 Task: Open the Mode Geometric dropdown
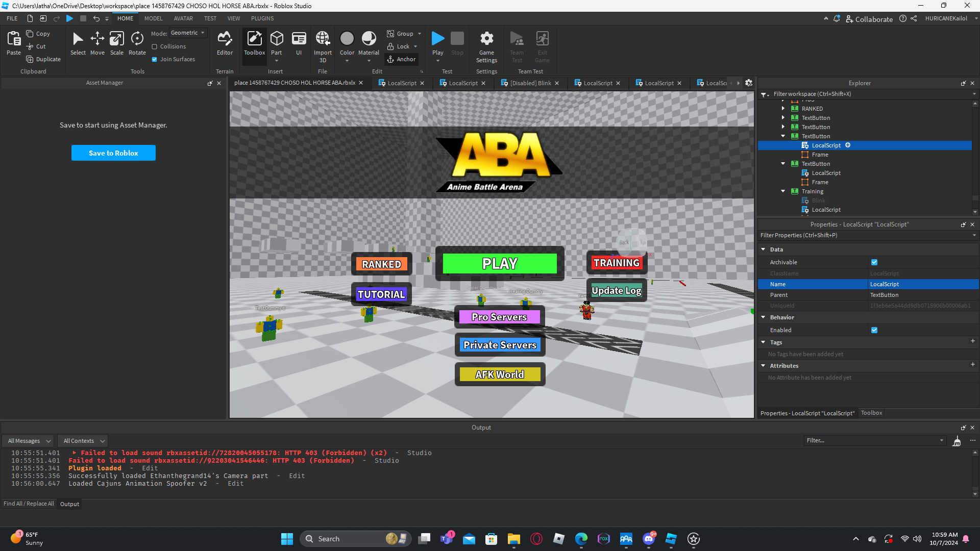tap(188, 33)
